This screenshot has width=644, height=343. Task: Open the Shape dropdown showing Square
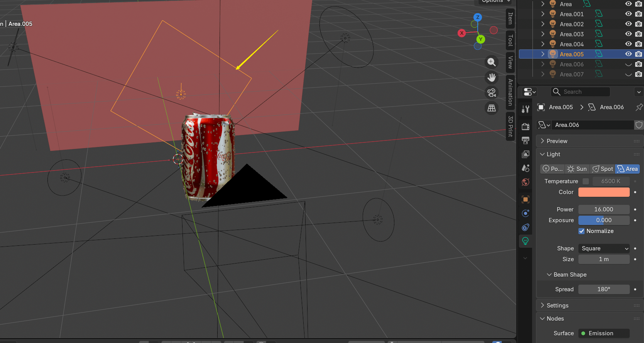click(604, 248)
